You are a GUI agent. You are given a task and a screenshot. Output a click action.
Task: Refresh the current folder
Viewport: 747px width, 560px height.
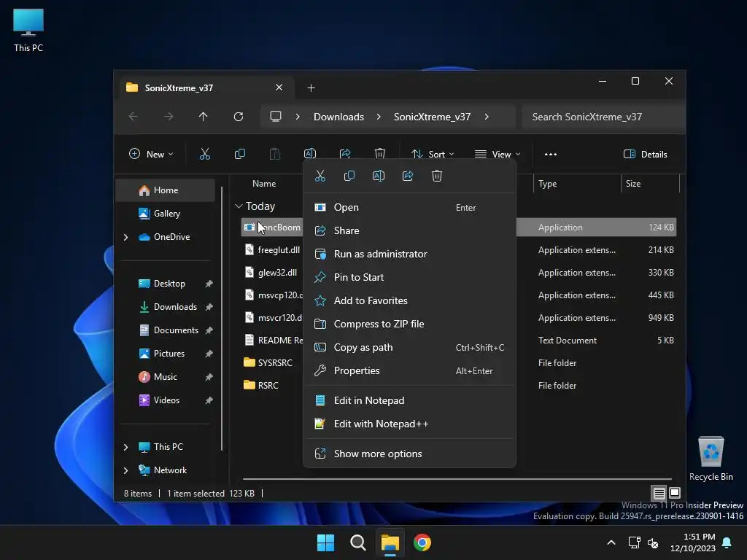(239, 117)
